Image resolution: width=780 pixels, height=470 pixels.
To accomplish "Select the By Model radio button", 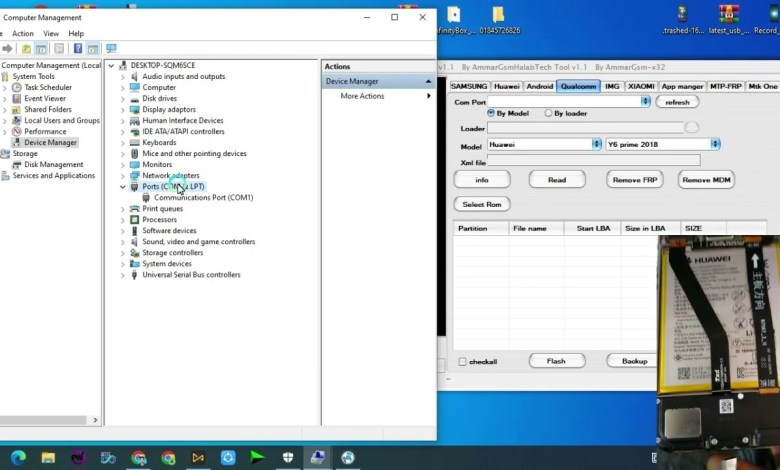I will point(490,113).
